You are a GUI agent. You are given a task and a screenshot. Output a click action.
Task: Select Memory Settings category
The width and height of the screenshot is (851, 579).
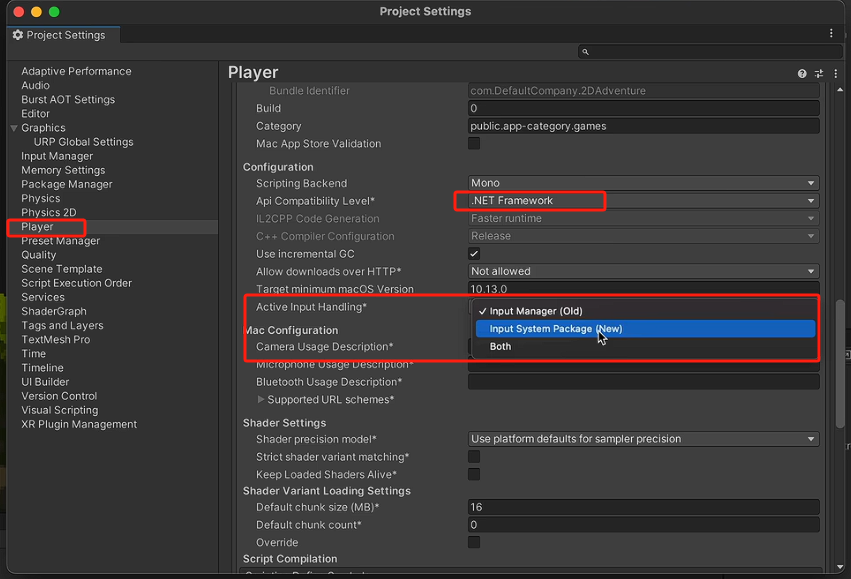63,170
